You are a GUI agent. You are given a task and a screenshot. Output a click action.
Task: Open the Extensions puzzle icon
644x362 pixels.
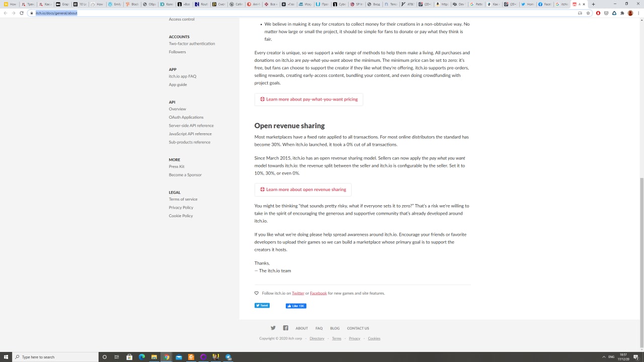622,13
